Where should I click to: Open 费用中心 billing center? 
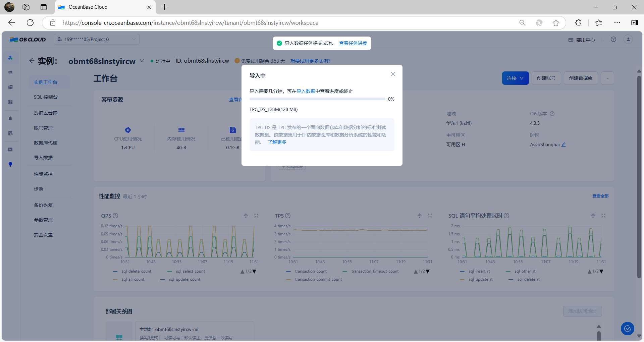click(582, 40)
